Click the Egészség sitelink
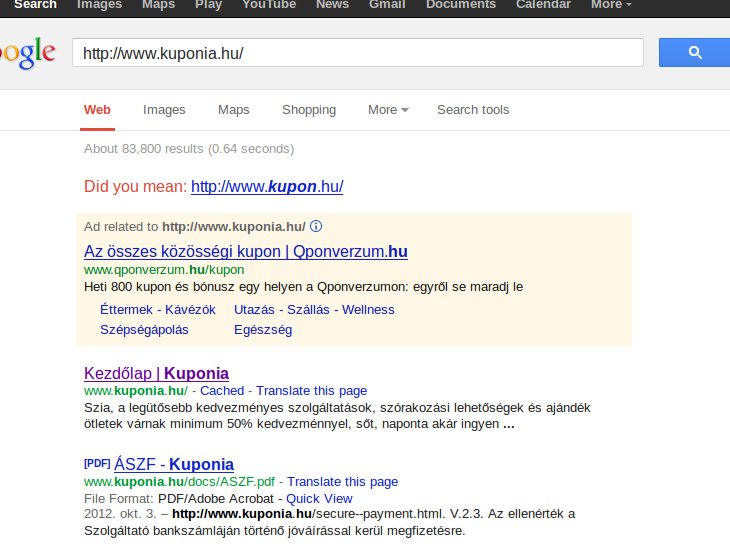 (x=263, y=330)
